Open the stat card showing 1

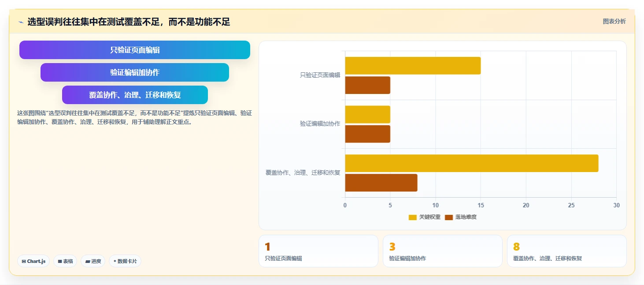318,251
